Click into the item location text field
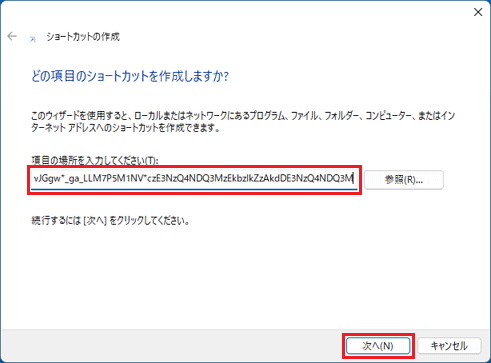The image size is (491, 363). pyautogui.click(x=194, y=179)
